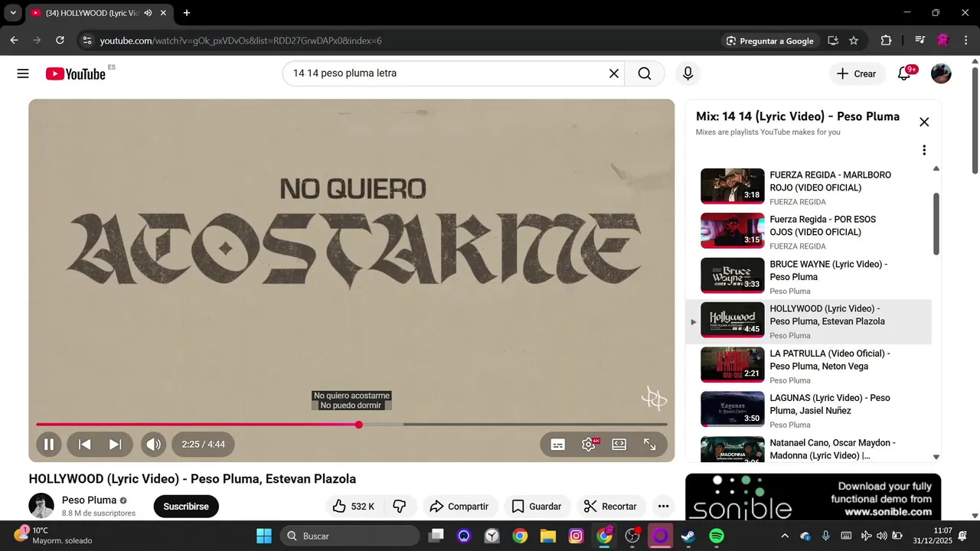Image resolution: width=980 pixels, height=551 pixels.
Task: Close the HOLLYWOOD browser tab
Action: tap(163, 13)
